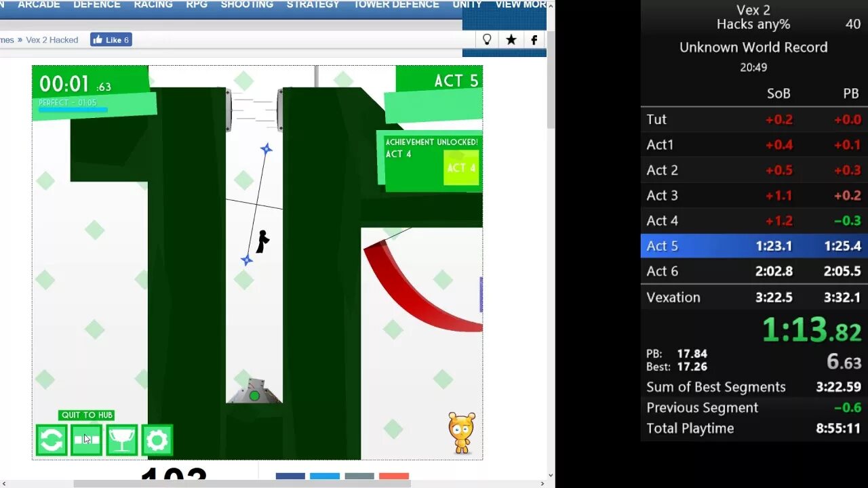868x488 pixels.
Task: Select the Tut split row
Action: point(754,119)
